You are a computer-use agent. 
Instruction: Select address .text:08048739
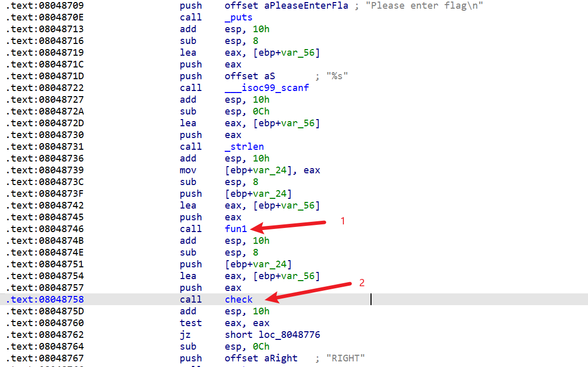(45, 170)
